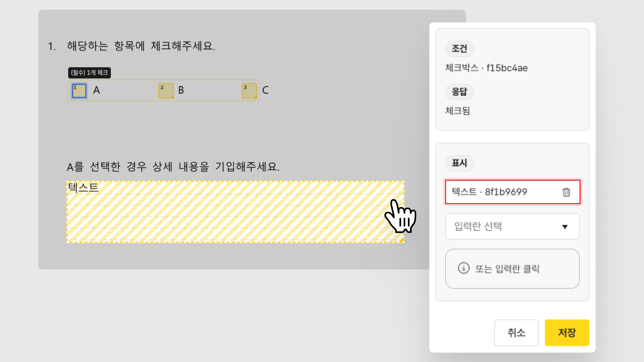
Task: Click the (필수) 1개 체크 tooltip tag
Action: click(90, 73)
